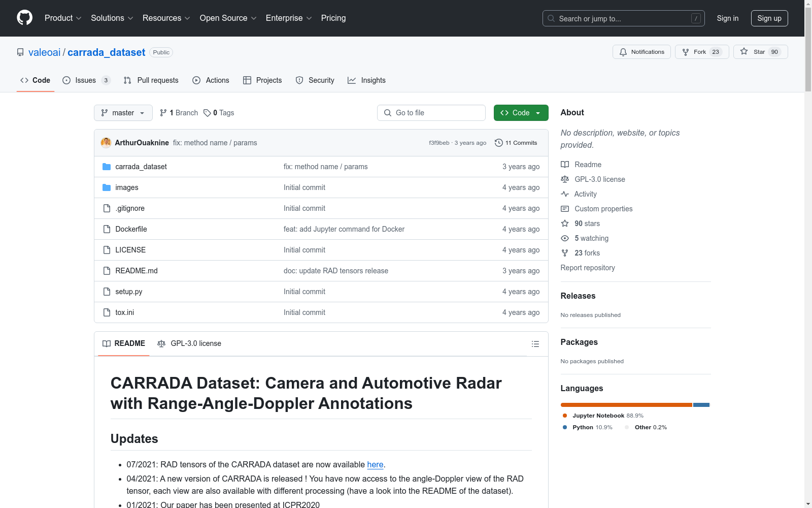Open the README.md file
The width and height of the screenshot is (812, 508).
pos(137,271)
